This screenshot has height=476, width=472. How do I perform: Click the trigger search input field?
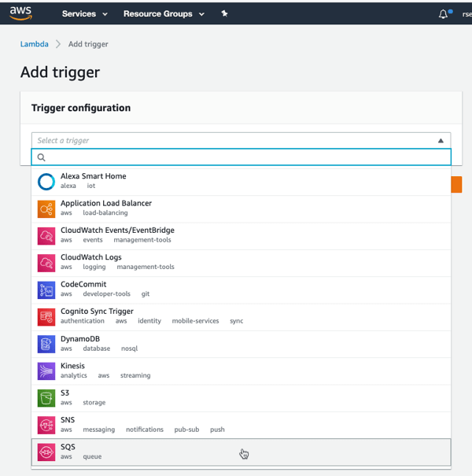[244, 157]
